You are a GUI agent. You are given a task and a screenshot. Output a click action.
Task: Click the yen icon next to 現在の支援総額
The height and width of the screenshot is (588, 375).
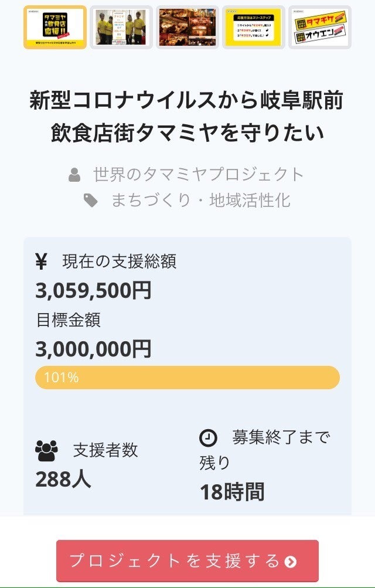(41, 261)
